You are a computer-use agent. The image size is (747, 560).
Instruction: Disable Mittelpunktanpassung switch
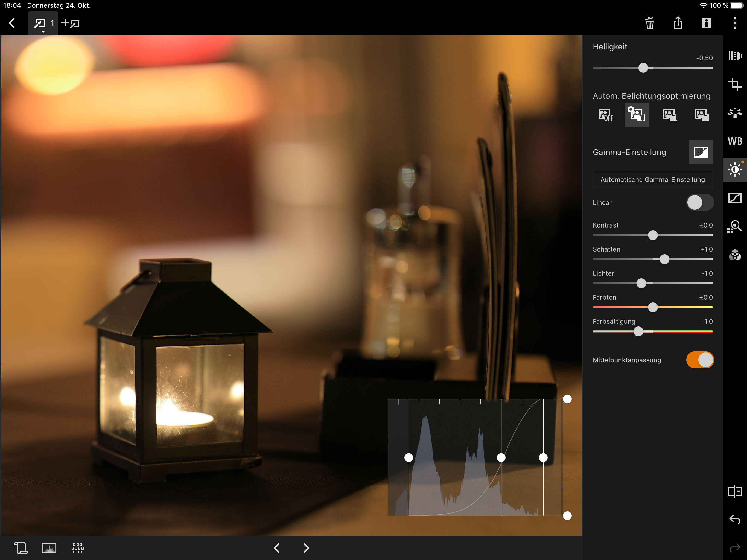pos(700,360)
